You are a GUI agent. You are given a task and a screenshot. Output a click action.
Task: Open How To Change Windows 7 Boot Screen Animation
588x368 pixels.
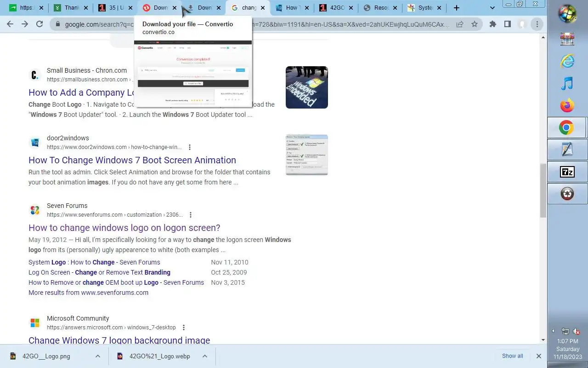click(x=132, y=160)
